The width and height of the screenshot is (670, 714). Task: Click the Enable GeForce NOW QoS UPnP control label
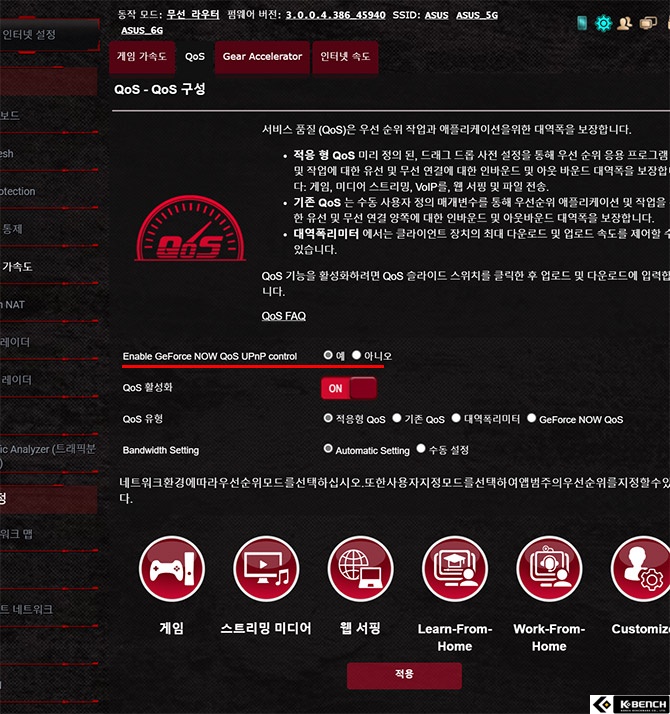click(210, 356)
